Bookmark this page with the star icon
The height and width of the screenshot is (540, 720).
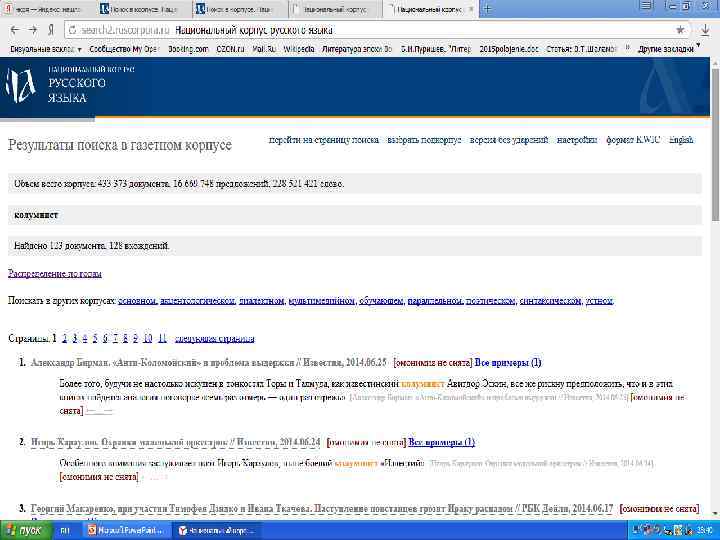[x=680, y=30]
